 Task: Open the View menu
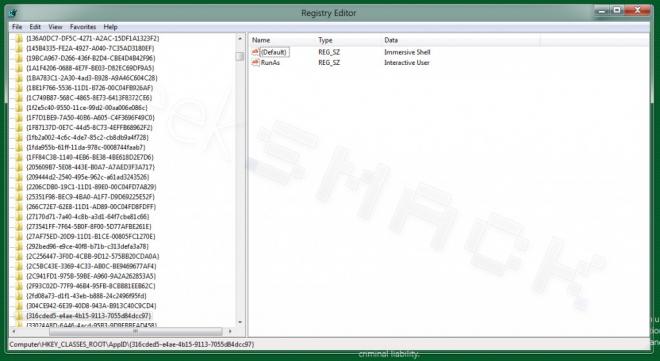tap(55, 27)
